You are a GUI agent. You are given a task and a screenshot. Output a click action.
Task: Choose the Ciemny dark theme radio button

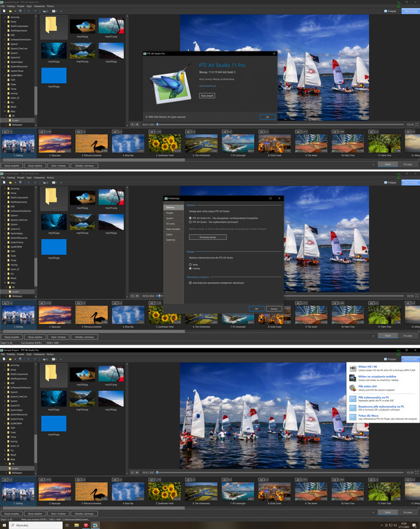pyautogui.click(x=190, y=268)
